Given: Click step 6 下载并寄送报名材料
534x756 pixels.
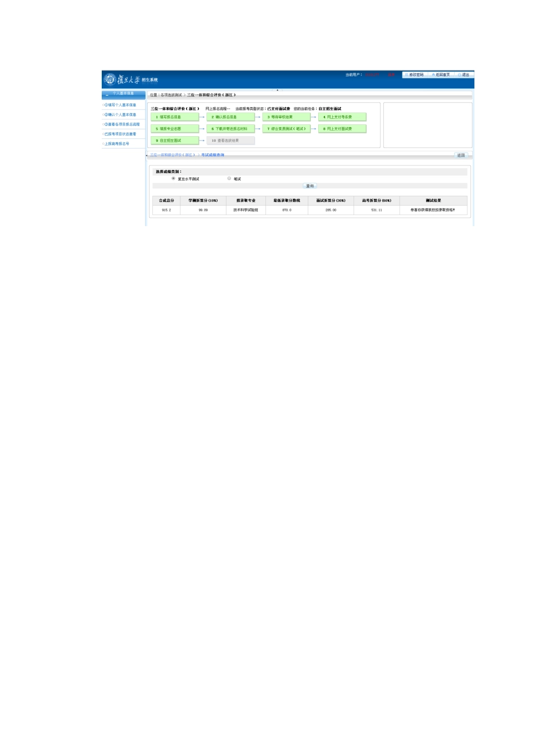Looking at the screenshot, I should (230, 129).
